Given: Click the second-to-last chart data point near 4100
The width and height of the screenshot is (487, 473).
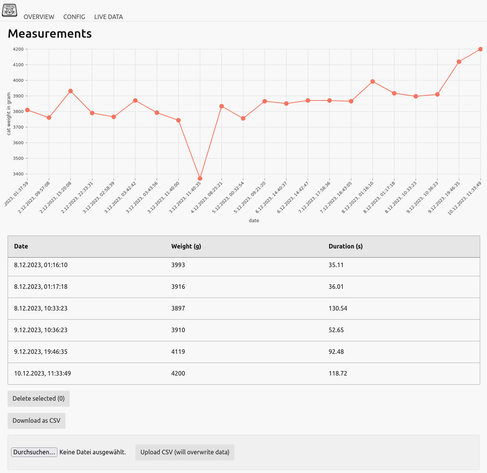Looking at the screenshot, I should pyautogui.click(x=459, y=62).
